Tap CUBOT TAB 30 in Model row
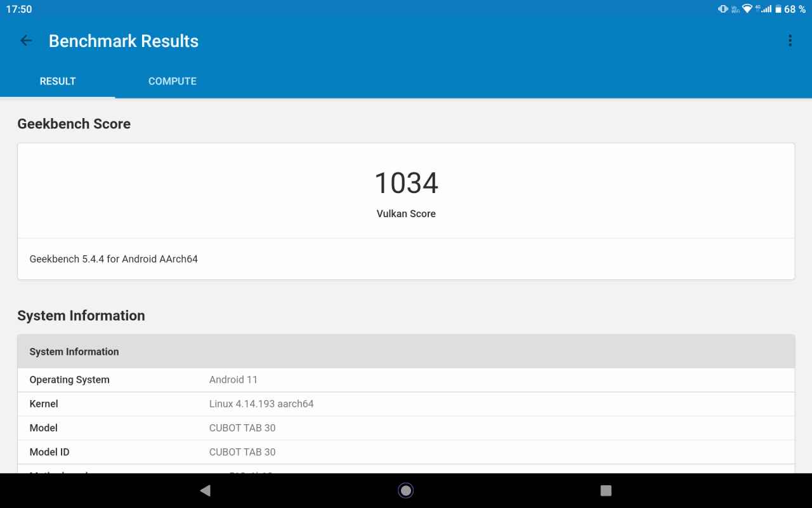This screenshot has height=508, width=812. coord(242,428)
